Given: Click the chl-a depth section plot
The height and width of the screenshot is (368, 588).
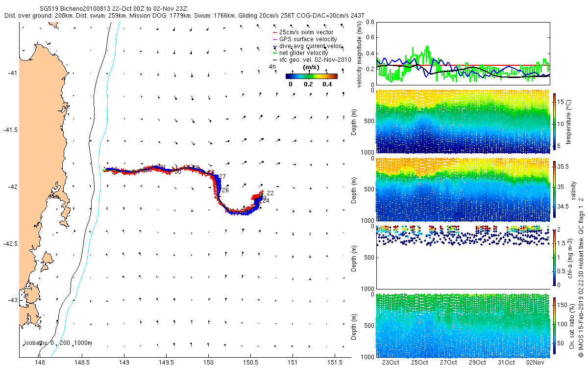Looking at the screenshot, I should pos(463,257).
